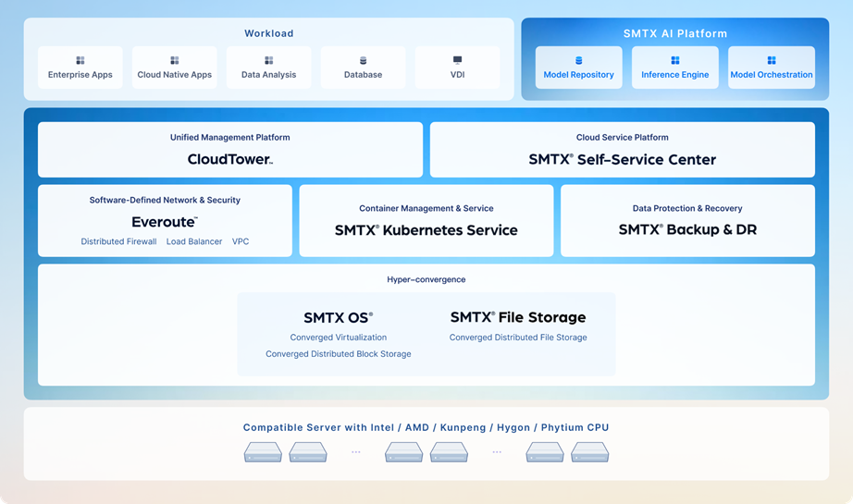Open the CloudTower management platform card
Viewport: 853px width, 504px height.
[x=229, y=150]
